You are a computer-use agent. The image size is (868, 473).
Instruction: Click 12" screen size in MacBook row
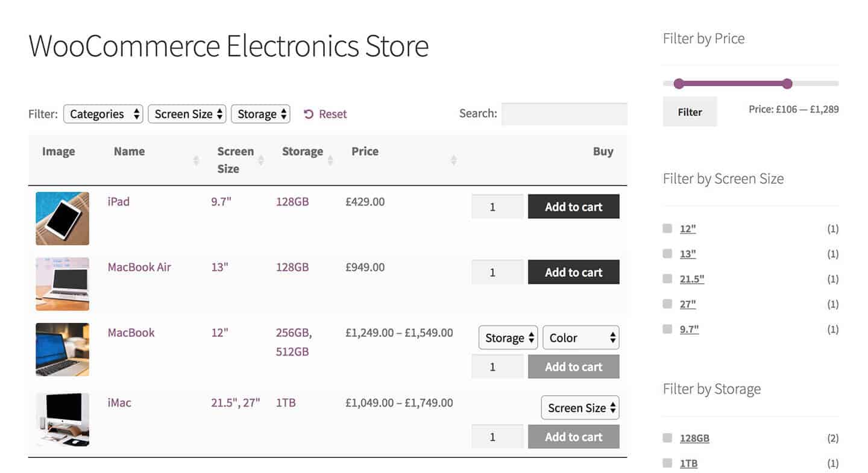point(220,333)
